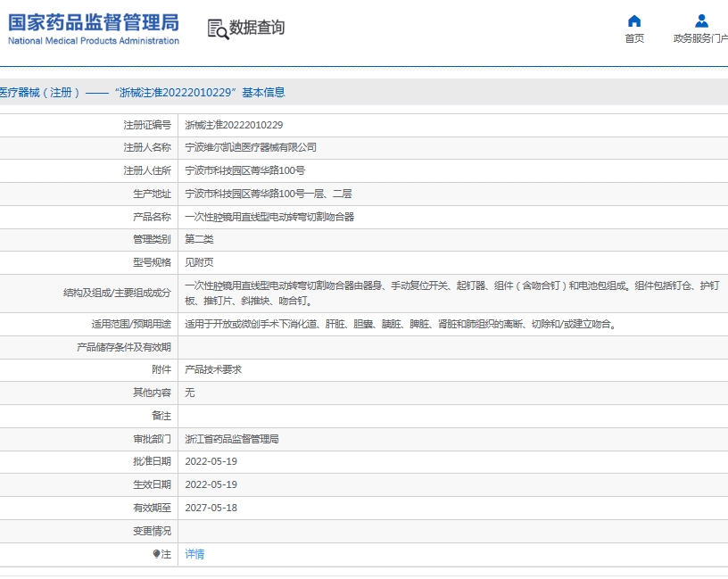Click the 注册人住所 label
Screen dimensions: 728x579
pyautogui.click(x=147, y=170)
